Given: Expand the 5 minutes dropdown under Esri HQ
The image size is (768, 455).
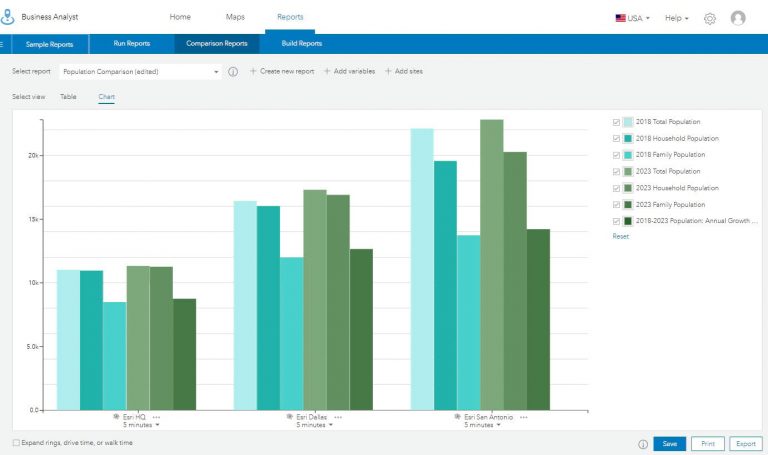Looking at the screenshot, I should point(141,425).
